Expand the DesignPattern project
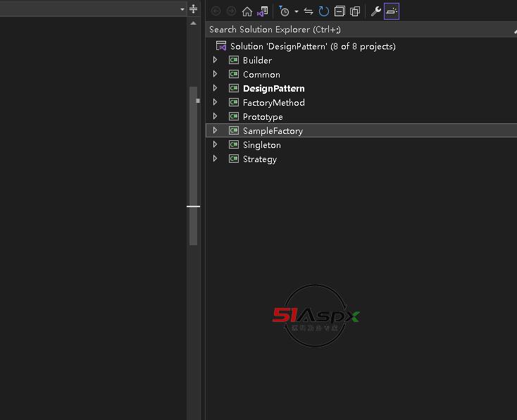This screenshot has height=420, width=517. 216,88
